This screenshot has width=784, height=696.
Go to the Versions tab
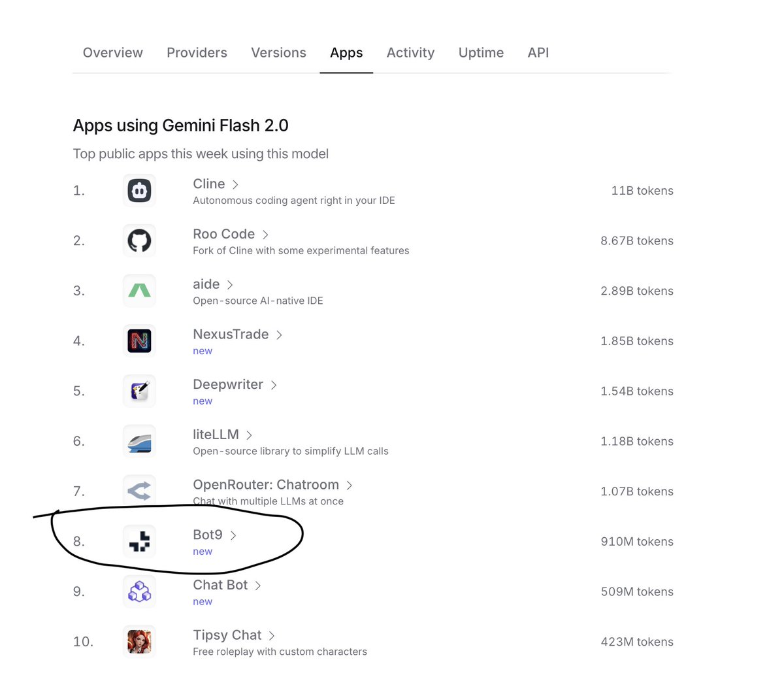278,53
